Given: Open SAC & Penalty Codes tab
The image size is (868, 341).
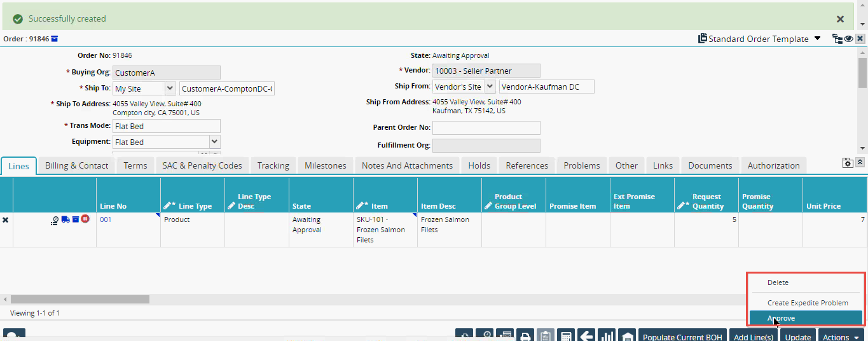Looking at the screenshot, I should (202, 165).
